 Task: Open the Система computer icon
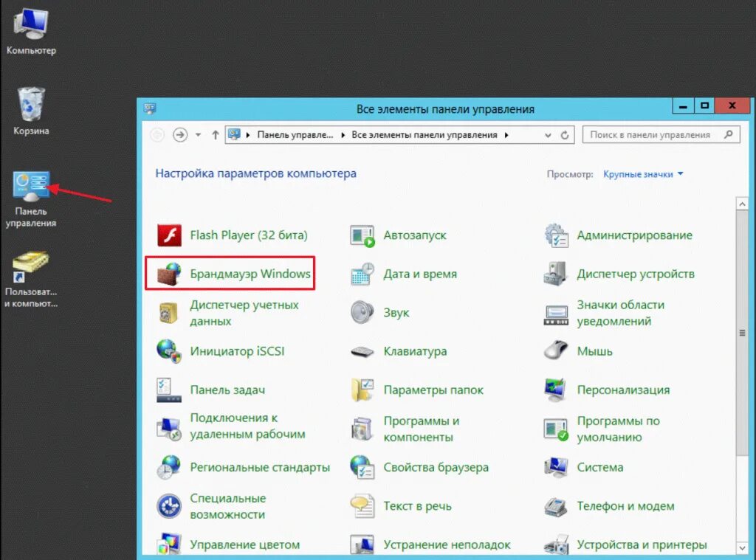556,467
